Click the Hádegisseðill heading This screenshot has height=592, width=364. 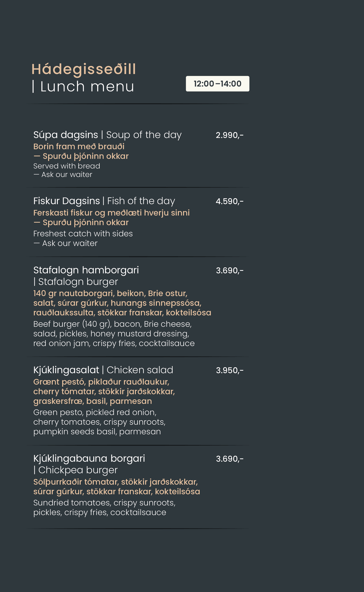tap(84, 69)
